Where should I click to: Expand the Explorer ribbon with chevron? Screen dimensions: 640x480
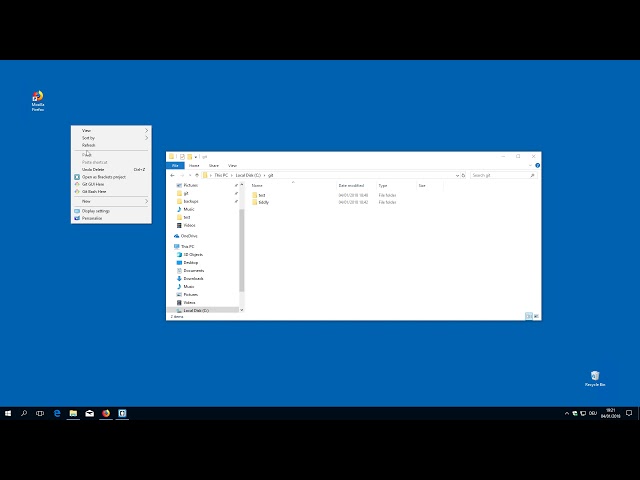click(530, 165)
